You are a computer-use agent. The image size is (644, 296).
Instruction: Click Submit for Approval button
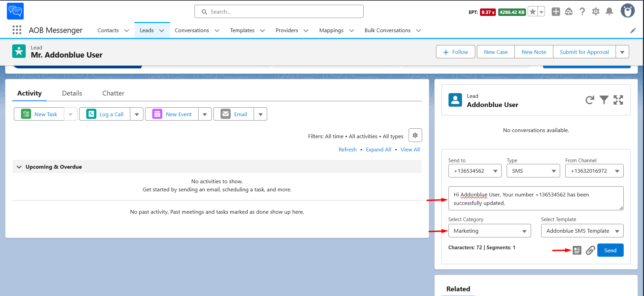click(x=584, y=52)
